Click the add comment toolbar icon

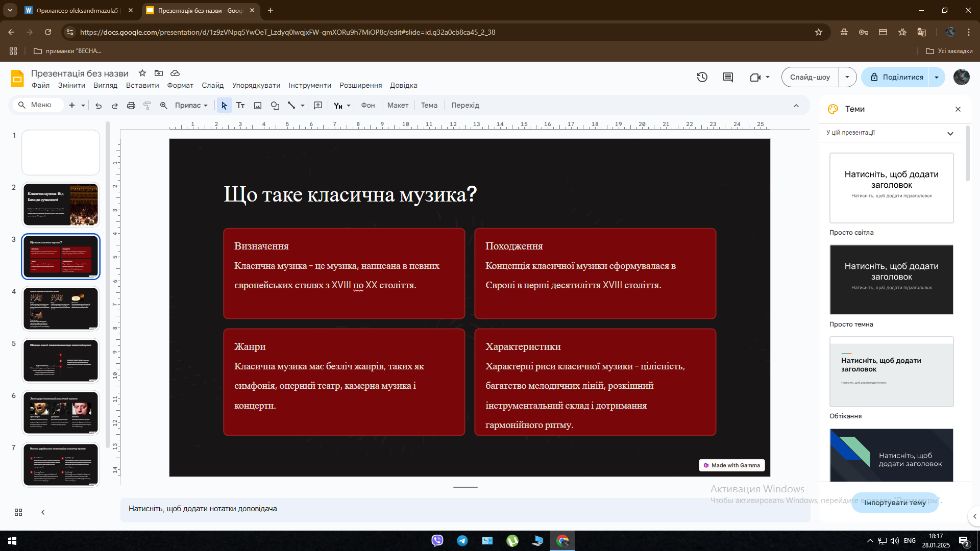point(318,106)
